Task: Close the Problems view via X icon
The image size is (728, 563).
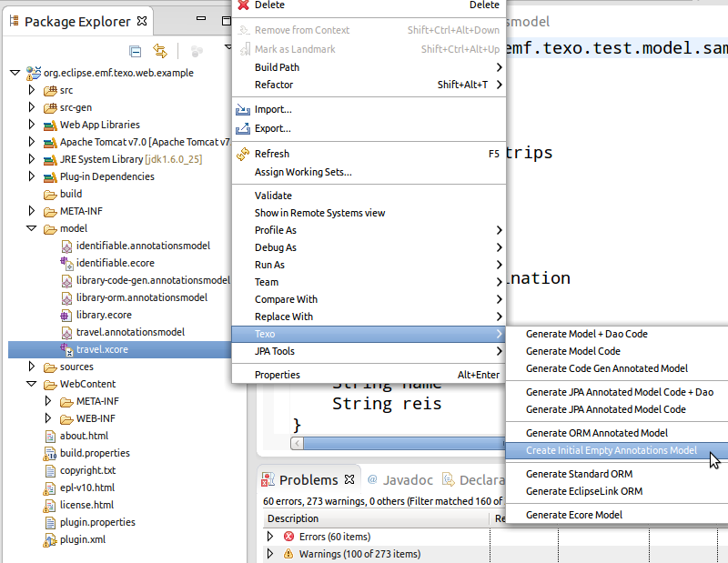Action: [x=349, y=479]
